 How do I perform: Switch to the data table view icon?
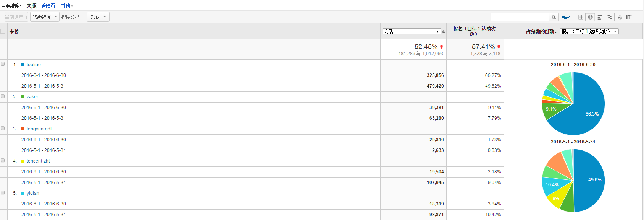point(581,17)
